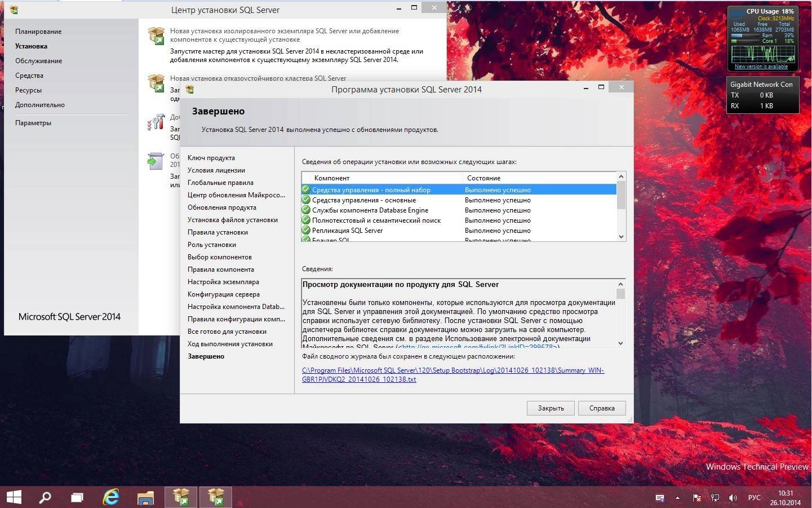
Task: Select the Службы компонента Database Engine row
Action: pyautogui.click(x=459, y=210)
